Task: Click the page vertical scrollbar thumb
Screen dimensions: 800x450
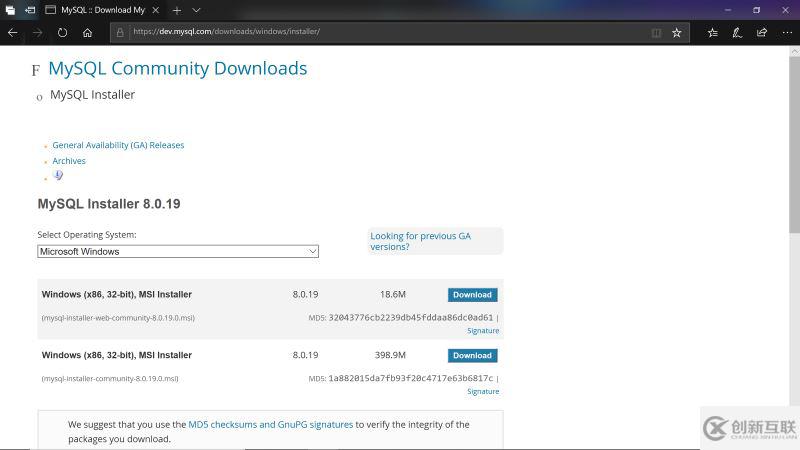Action: click(794, 144)
